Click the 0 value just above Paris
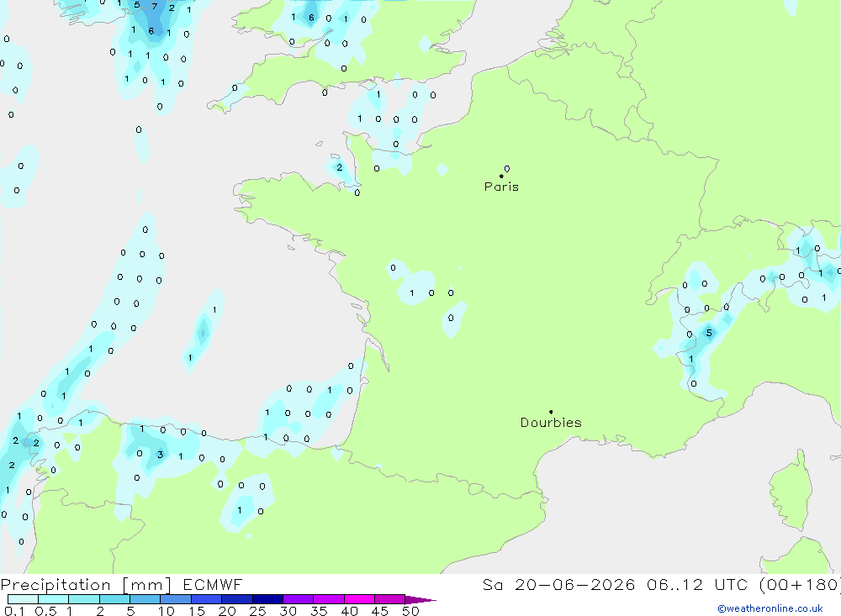The width and height of the screenshot is (841, 616). pos(507,168)
